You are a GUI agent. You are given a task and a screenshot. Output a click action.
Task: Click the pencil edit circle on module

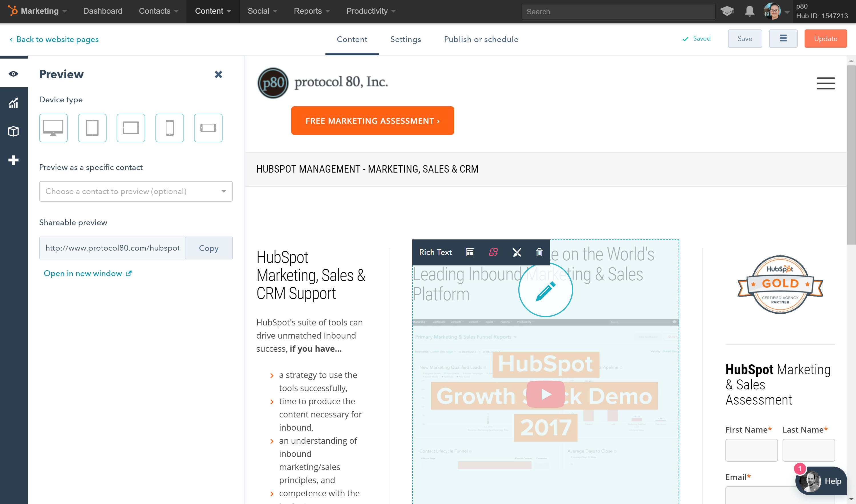point(545,290)
